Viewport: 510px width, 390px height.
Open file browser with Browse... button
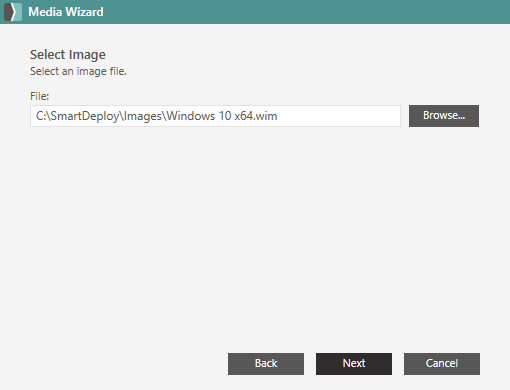coord(444,116)
